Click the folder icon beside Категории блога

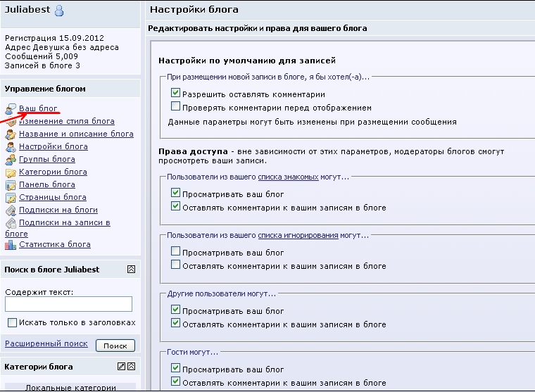coord(11,172)
